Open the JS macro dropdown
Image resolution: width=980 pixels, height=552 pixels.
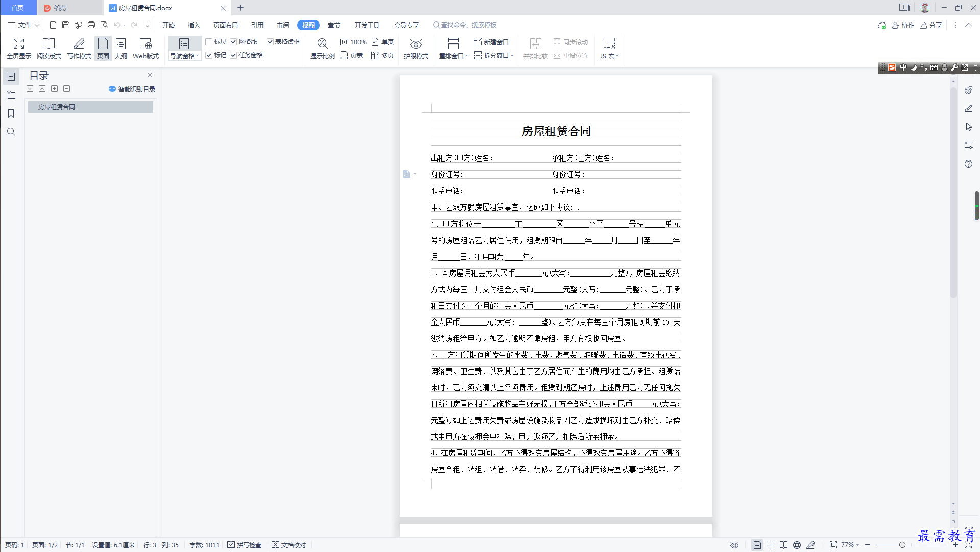point(609,56)
